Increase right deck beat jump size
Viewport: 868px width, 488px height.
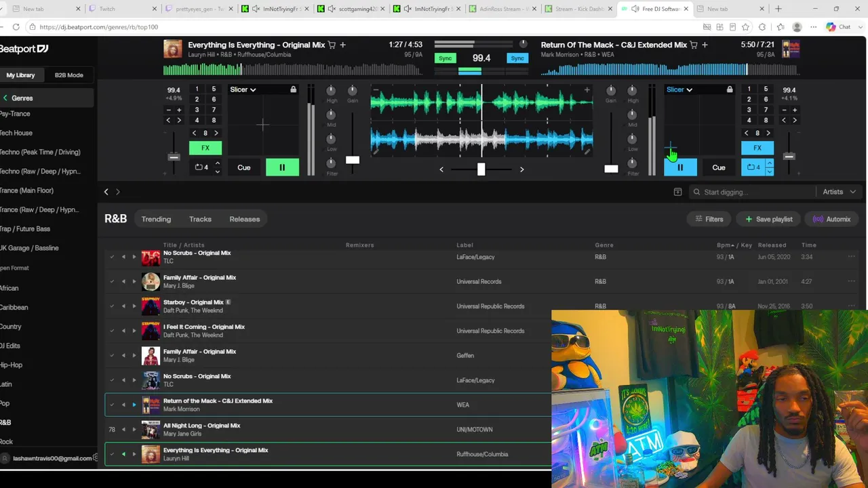click(x=768, y=133)
